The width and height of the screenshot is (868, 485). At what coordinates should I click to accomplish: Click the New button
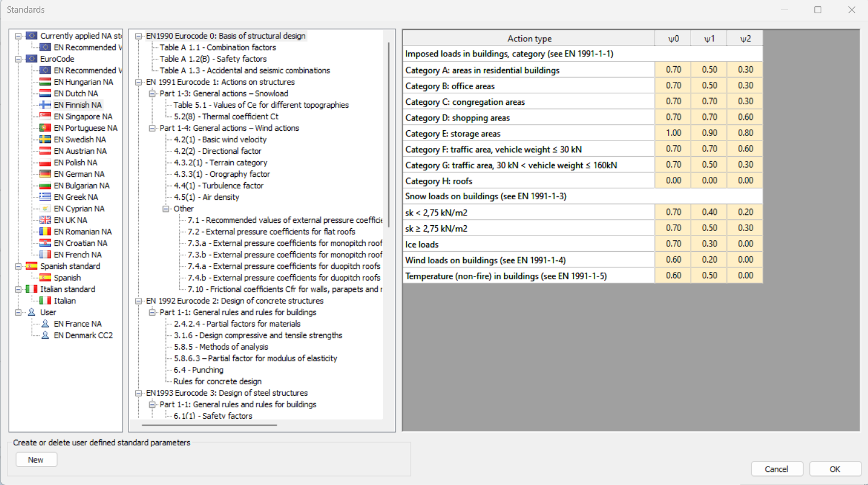[36, 460]
